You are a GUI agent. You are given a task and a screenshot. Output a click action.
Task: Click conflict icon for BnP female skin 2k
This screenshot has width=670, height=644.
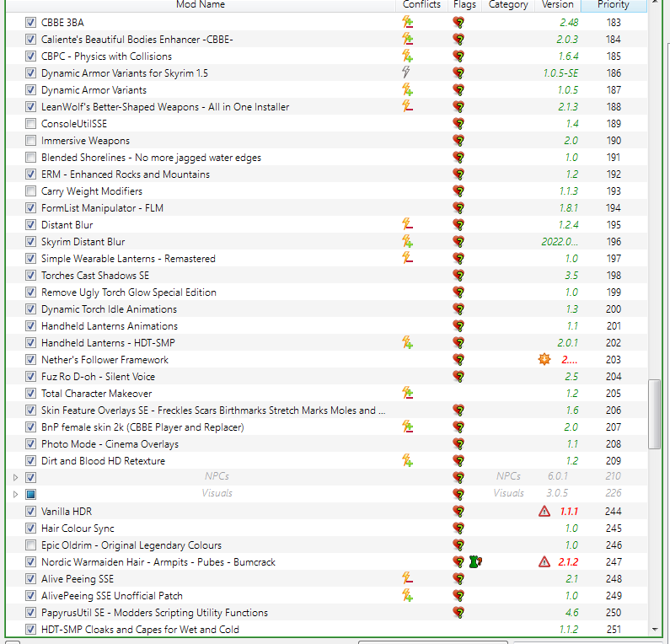[407, 427]
